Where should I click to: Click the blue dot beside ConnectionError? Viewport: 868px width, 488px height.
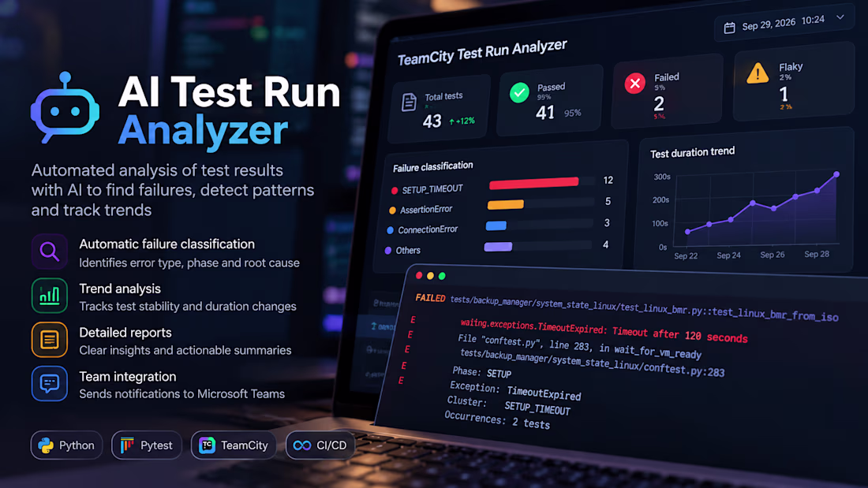point(391,230)
